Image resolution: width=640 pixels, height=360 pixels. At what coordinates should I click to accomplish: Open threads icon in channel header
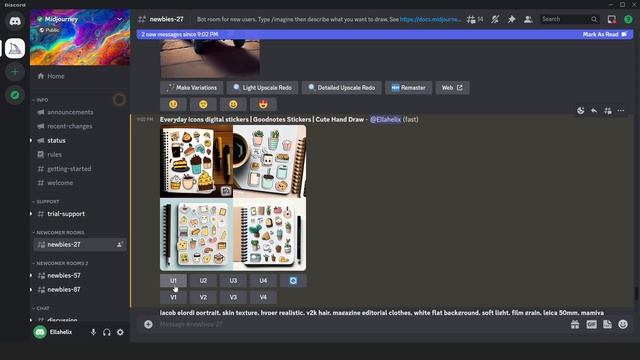(x=471, y=19)
